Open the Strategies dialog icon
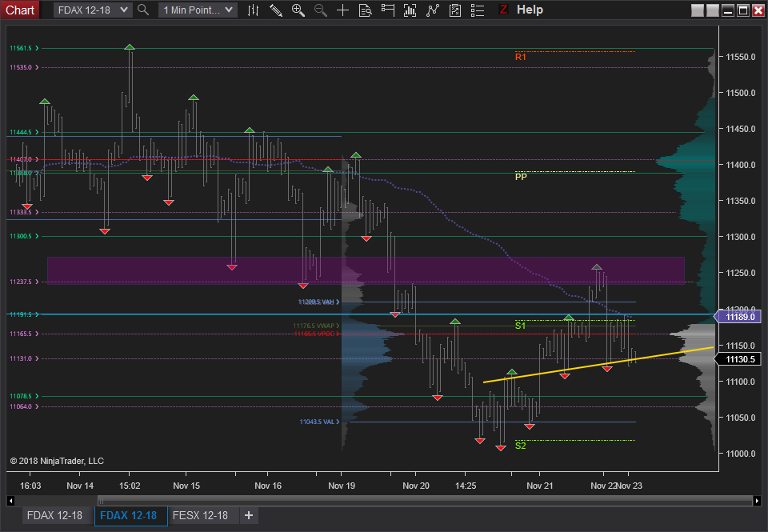This screenshot has height=532, width=768. (455, 10)
